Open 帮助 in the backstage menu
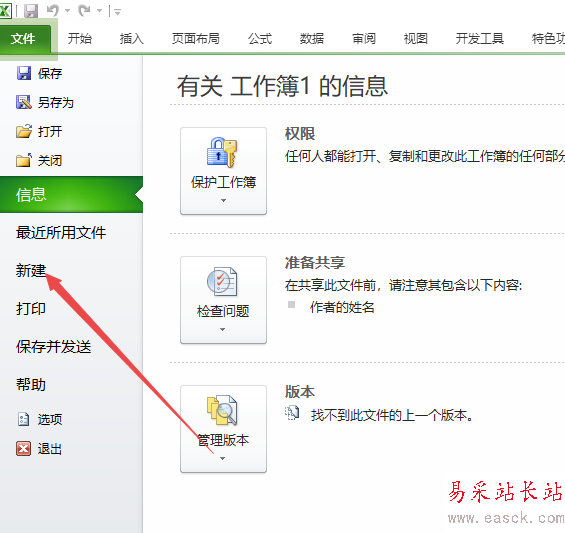The image size is (565, 533). pyautogui.click(x=31, y=385)
